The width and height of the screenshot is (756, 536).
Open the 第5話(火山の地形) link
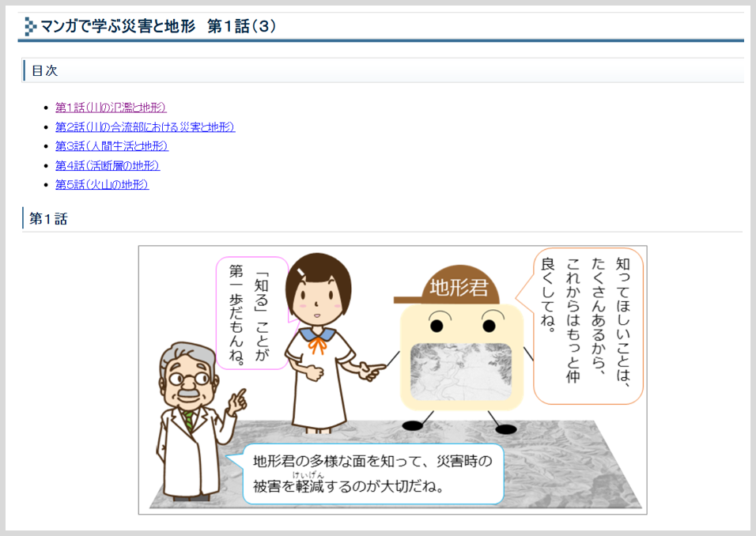(x=102, y=185)
